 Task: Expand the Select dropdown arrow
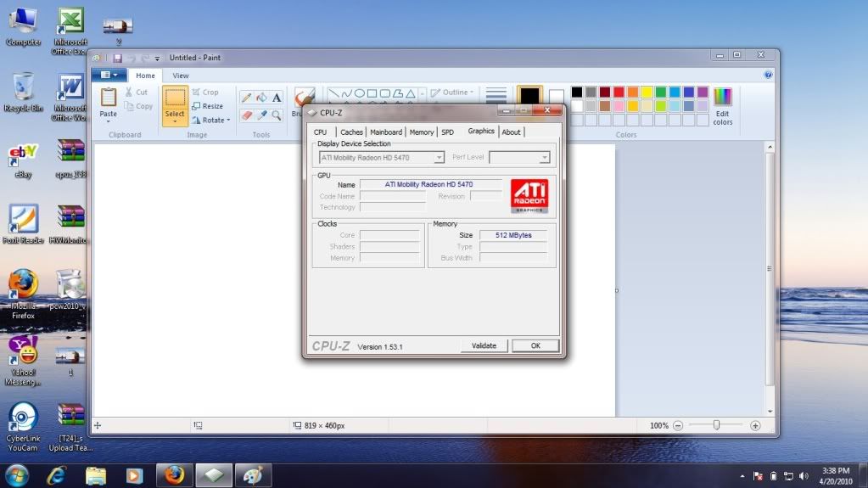(x=175, y=121)
